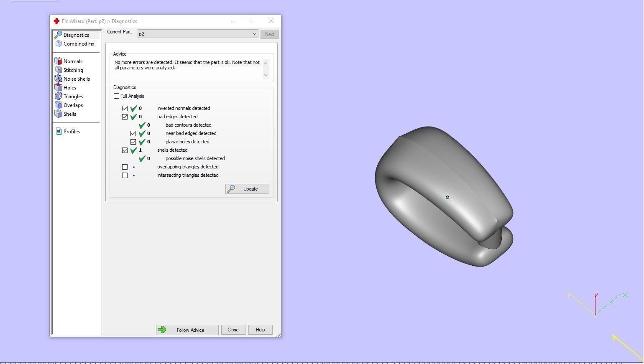The image size is (644, 364).
Task: Open the Diagnostics page icon
Action: [x=59, y=35]
